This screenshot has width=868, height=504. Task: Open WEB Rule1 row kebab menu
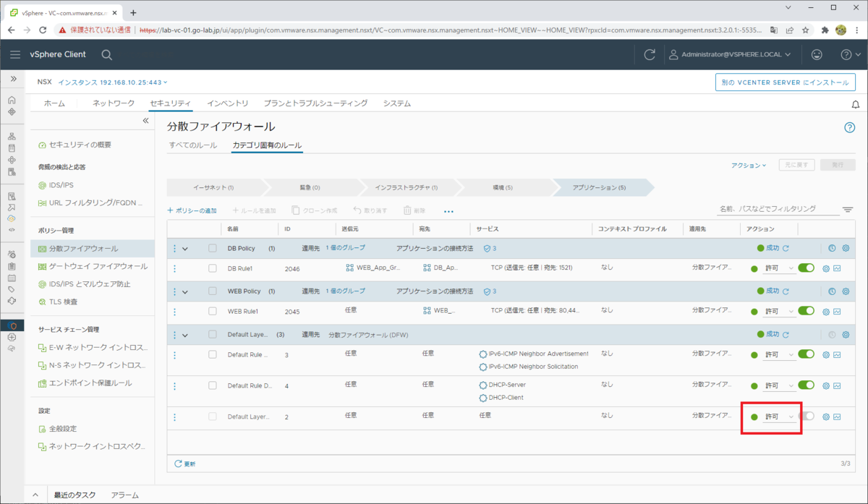174,312
